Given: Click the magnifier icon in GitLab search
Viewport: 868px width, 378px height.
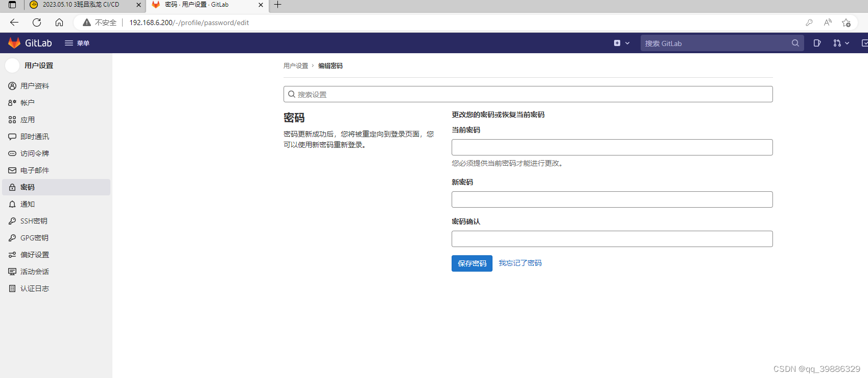Looking at the screenshot, I should click(x=795, y=43).
